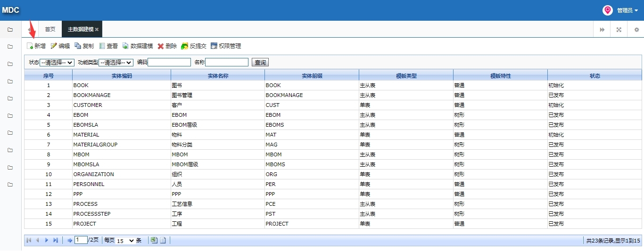
Task: Click the EBOM层级 name cell
Action: [x=218, y=125]
